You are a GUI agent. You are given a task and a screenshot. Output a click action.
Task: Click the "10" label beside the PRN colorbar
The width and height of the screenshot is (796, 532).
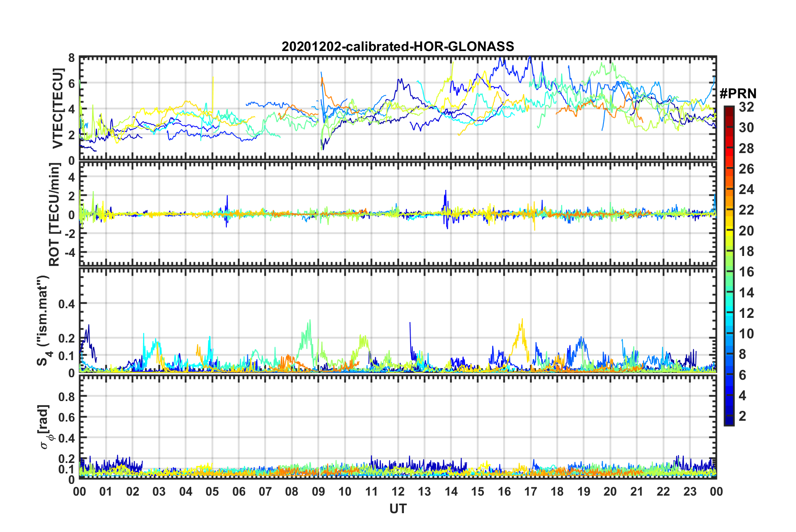(x=746, y=334)
